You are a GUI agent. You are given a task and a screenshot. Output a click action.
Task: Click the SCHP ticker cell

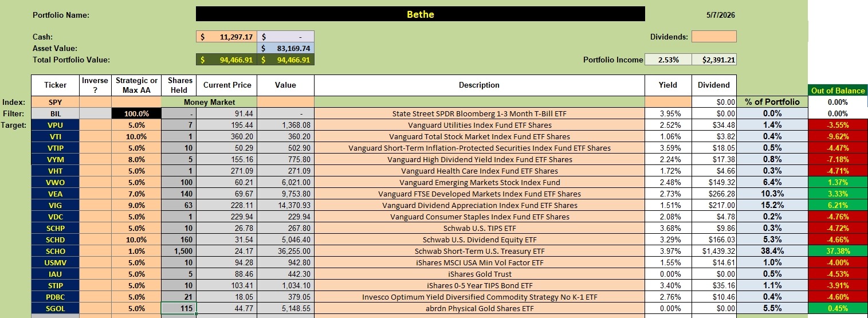(x=56, y=228)
